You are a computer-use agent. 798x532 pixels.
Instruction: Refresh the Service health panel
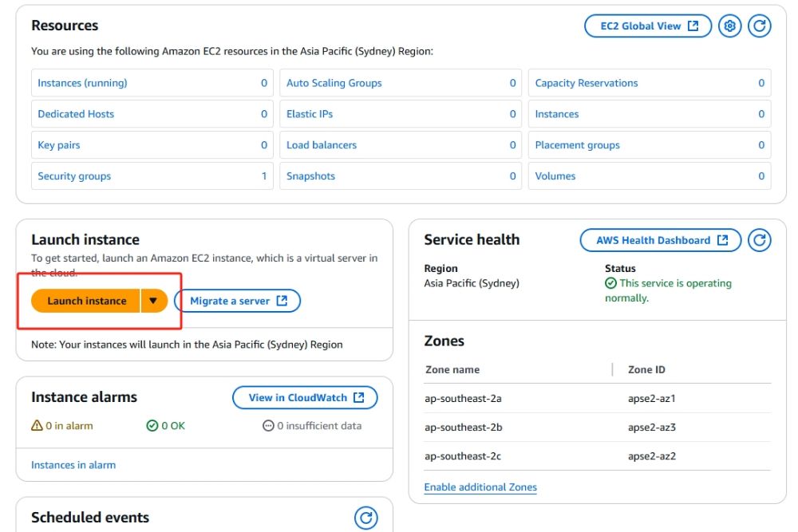tap(760, 240)
